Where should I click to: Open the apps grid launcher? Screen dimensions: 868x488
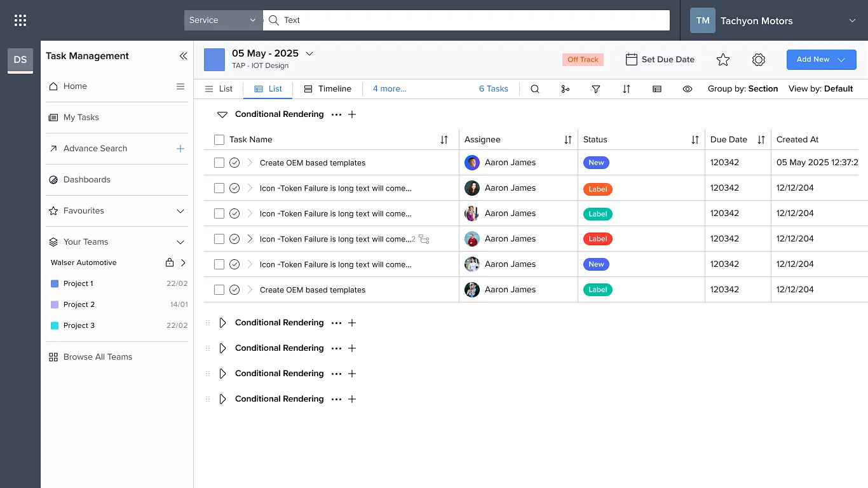tap(20, 20)
